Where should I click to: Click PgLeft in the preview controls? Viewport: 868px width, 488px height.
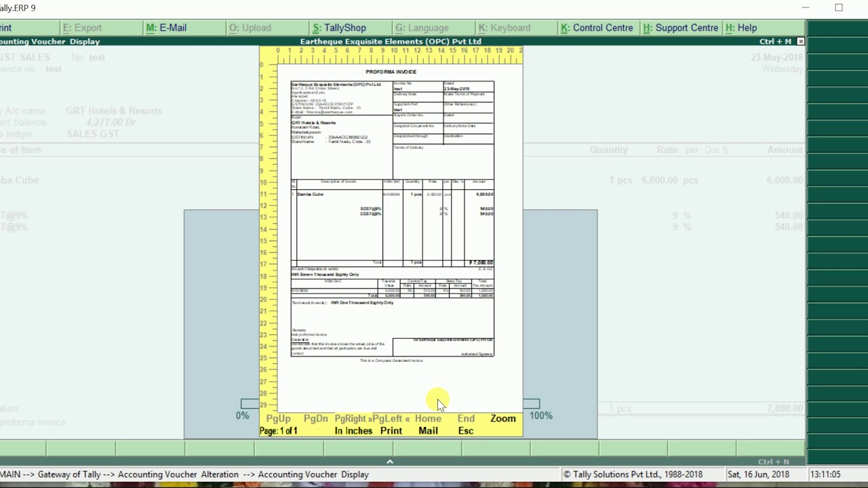391,418
